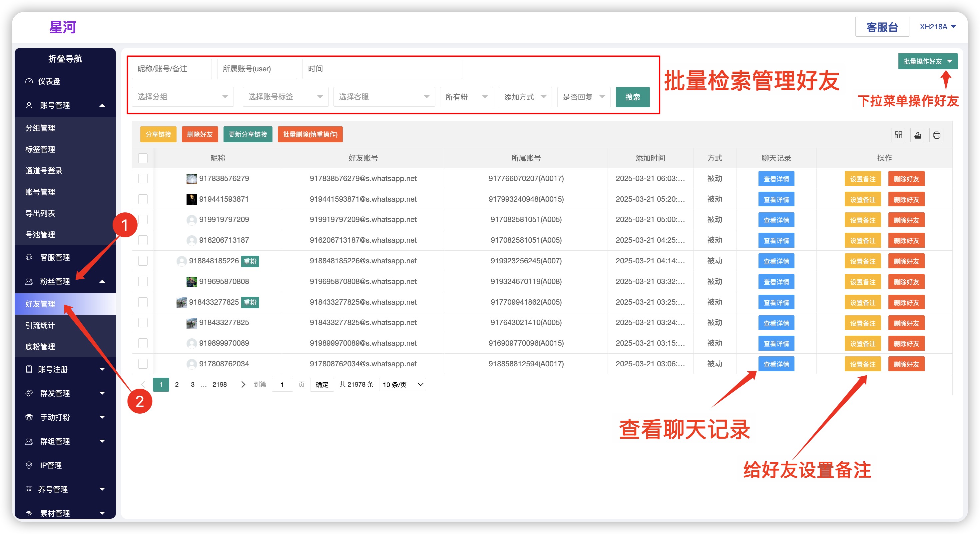Click 查看详情 for friend 919441593871
980x534 pixels.
(x=776, y=199)
